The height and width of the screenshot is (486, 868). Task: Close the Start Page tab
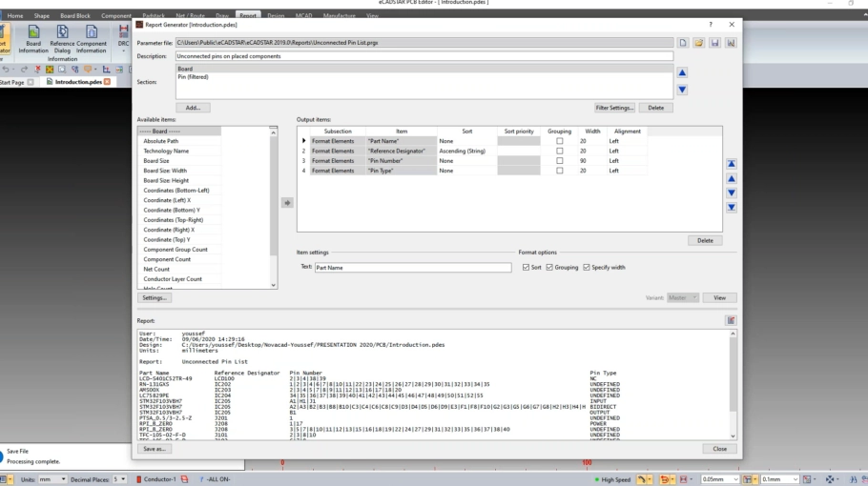tap(31, 82)
